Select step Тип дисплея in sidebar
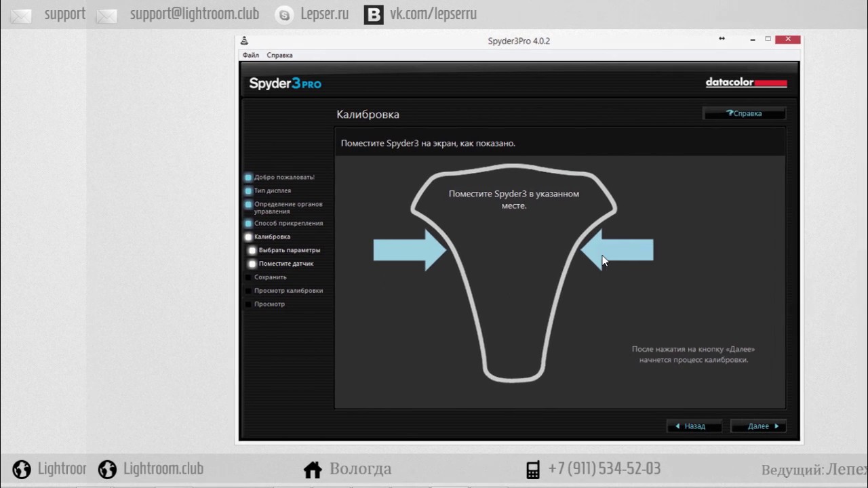Screen dimensions: 868x488 point(268,190)
